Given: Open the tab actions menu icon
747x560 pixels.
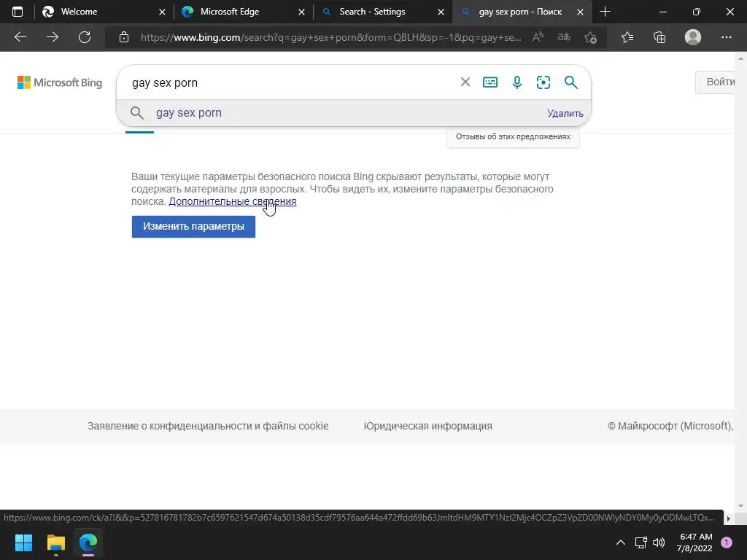Looking at the screenshot, I should 18,12.
